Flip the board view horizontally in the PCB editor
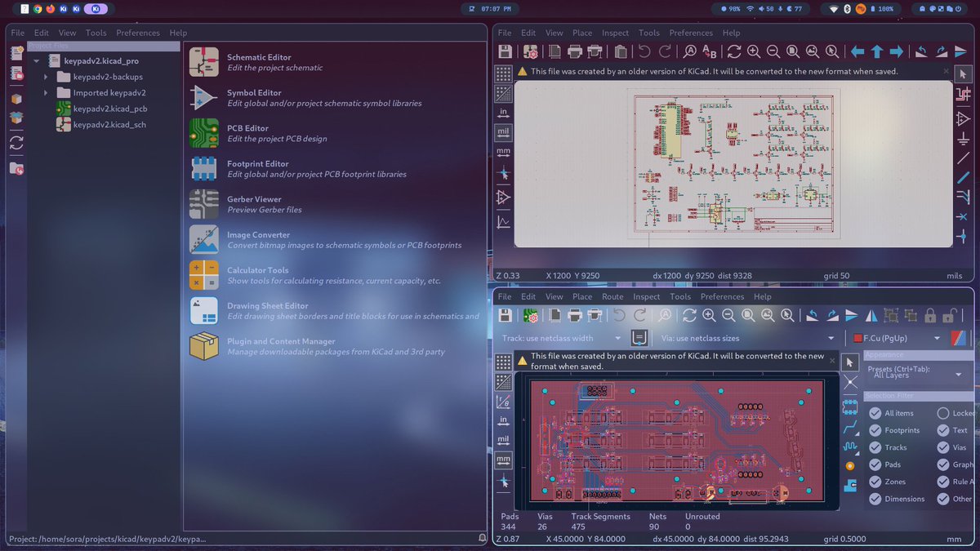Viewport: 980px width, 551px height. pos(872,315)
